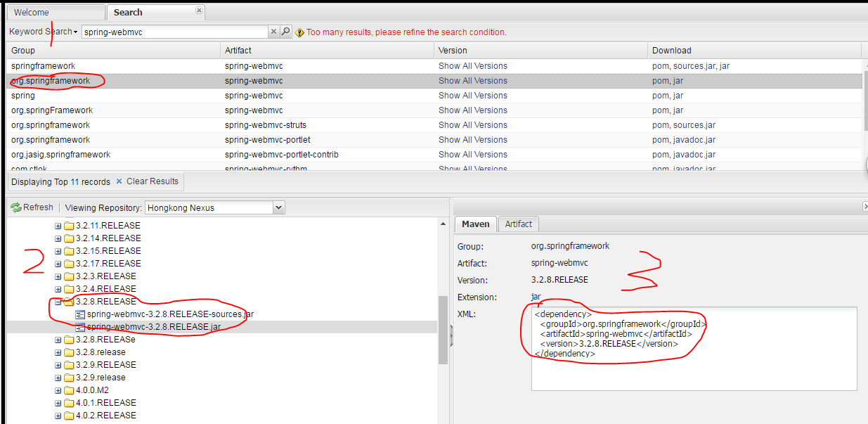
Task: Click the 3.2.17.RELEASE folder icon
Action: [x=69, y=264]
